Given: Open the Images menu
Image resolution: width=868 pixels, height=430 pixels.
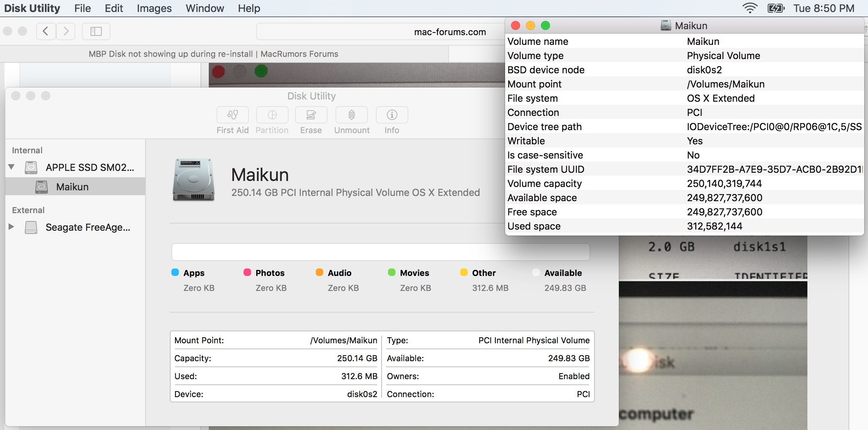Looking at the screenshot, I should [154, 8].
